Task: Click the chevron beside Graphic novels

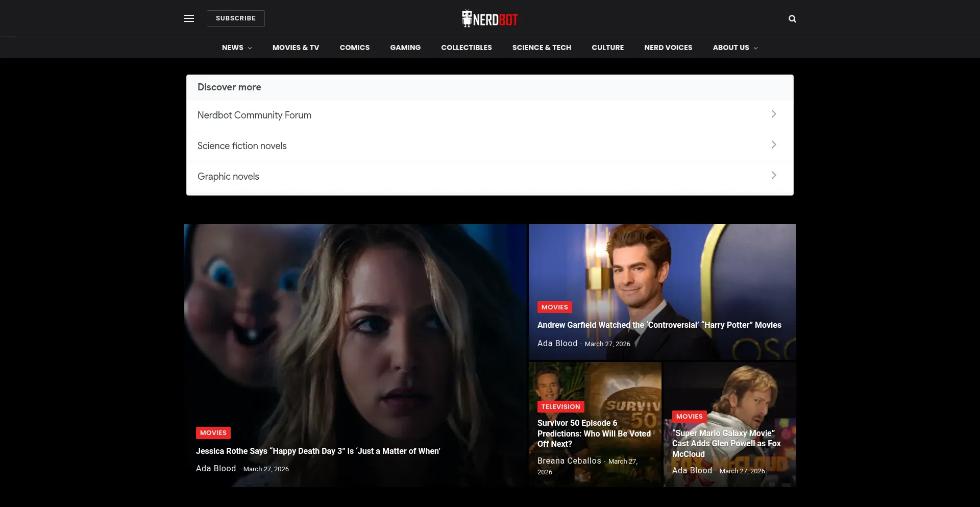Action: pos(774,176)
